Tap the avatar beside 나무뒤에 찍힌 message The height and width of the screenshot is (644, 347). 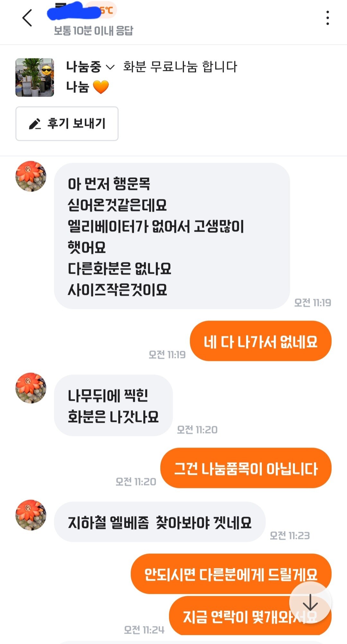tap(31, 388)
